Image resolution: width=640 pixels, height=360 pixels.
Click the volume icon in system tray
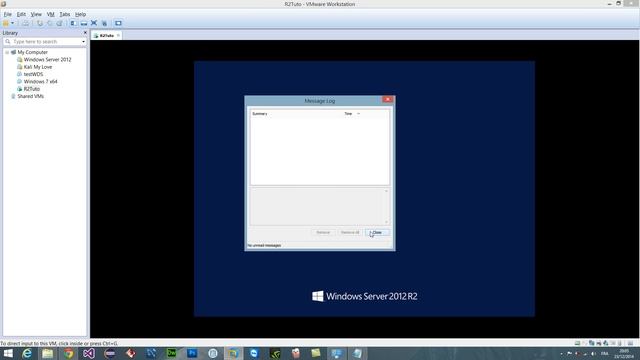[x=593, y=354]
